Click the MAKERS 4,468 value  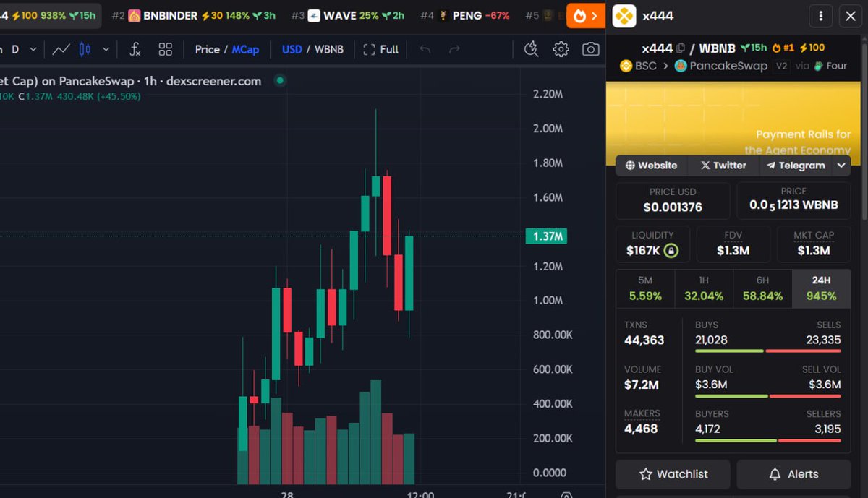click(641, 429)
